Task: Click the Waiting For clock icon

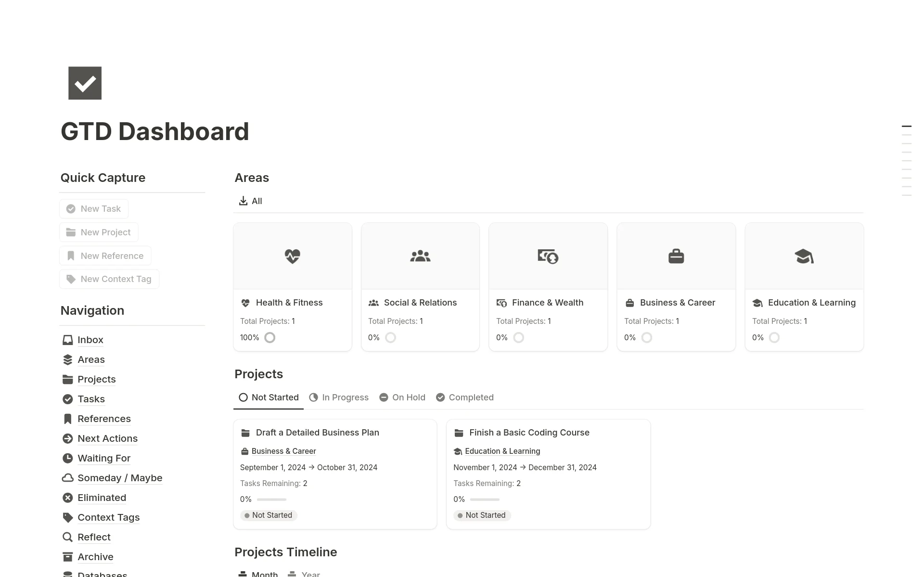Action: 68,458
